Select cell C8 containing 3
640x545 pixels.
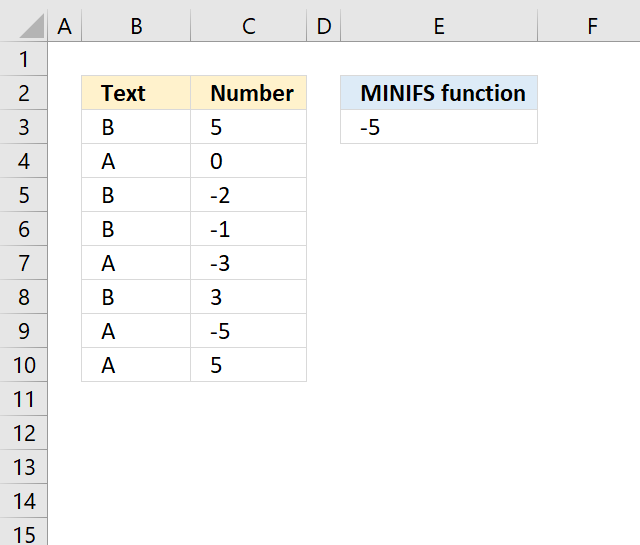tap(249, 297)
